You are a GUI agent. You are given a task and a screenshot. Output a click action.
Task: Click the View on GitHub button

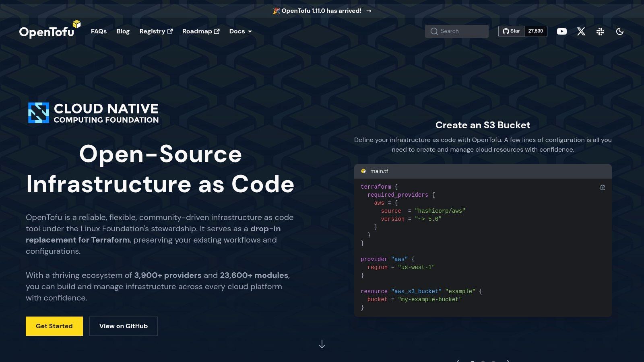(123, 326)
